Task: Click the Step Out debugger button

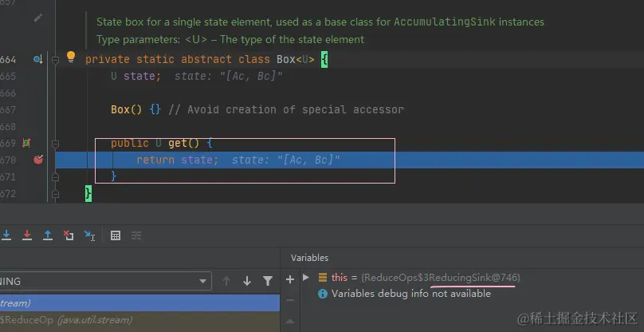Action: (x=48, y=235)
